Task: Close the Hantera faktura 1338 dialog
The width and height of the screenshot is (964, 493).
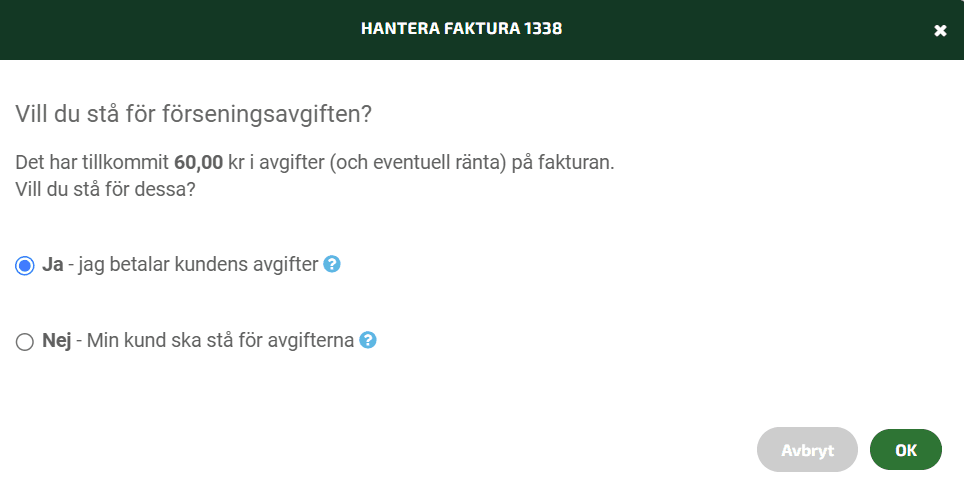Action: [940, 31]
